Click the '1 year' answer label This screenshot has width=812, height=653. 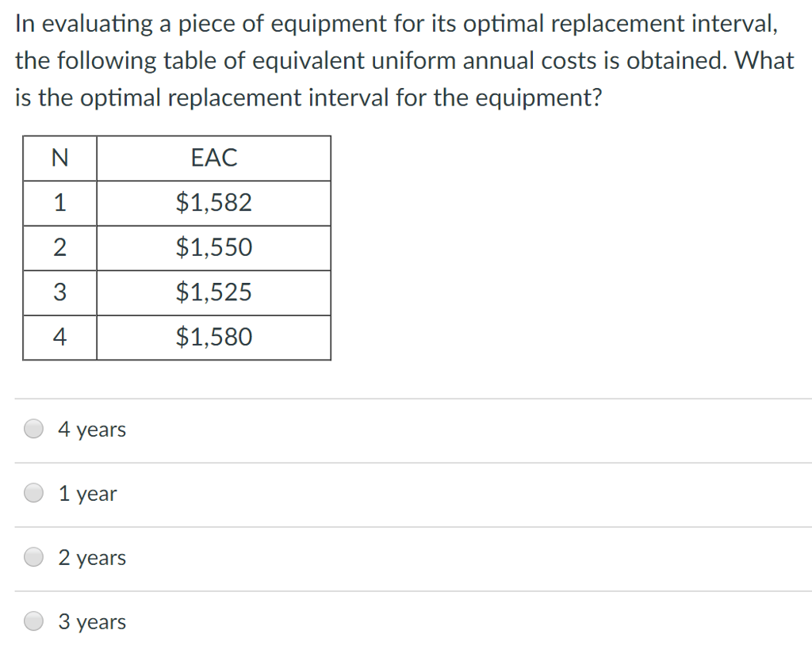pos(87,493)
